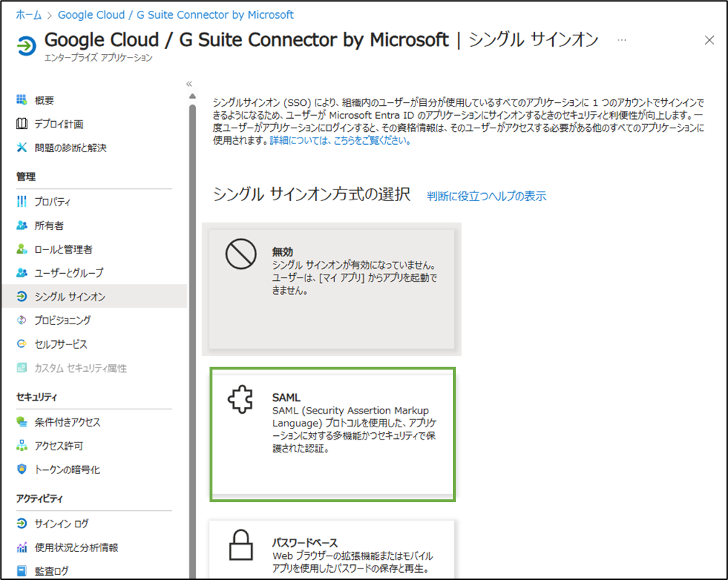The width and height of the screenshot is (728, 580).
Task: Click the 監査ログ icon
Action: tap(22, 570)
